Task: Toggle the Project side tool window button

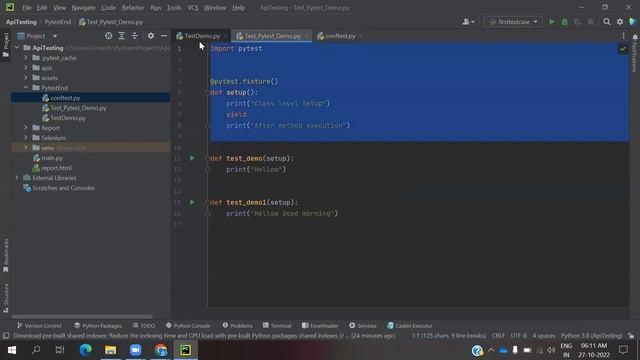Action: (6, 44)
